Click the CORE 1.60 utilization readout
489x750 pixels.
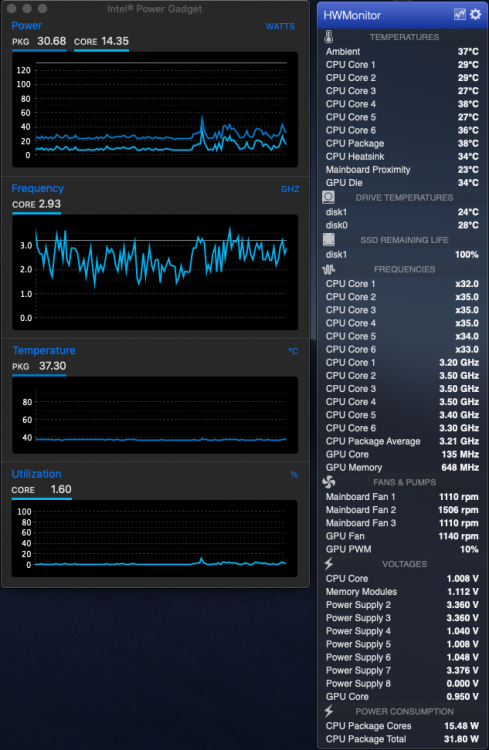(x=42, y=490)
